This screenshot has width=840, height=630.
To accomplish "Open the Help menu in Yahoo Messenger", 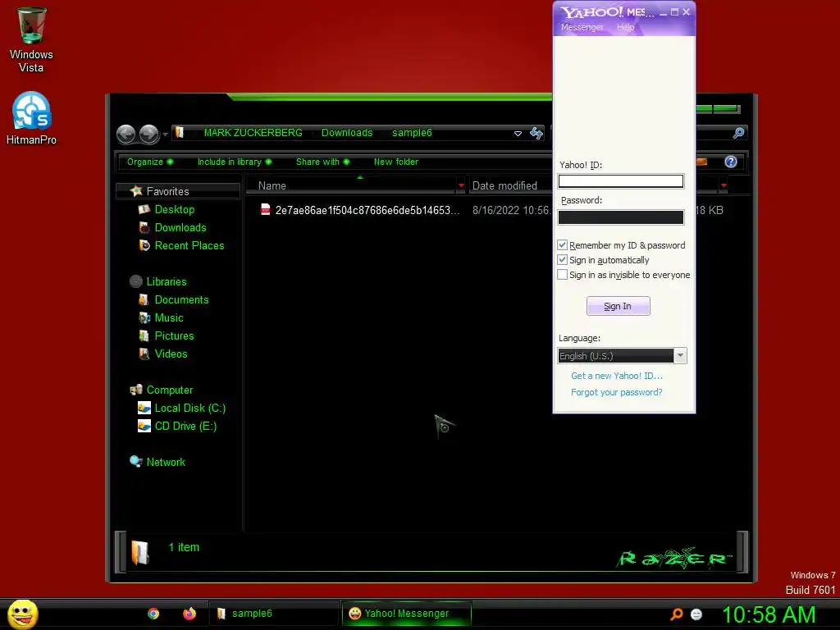I will click(x=625, y=27).
